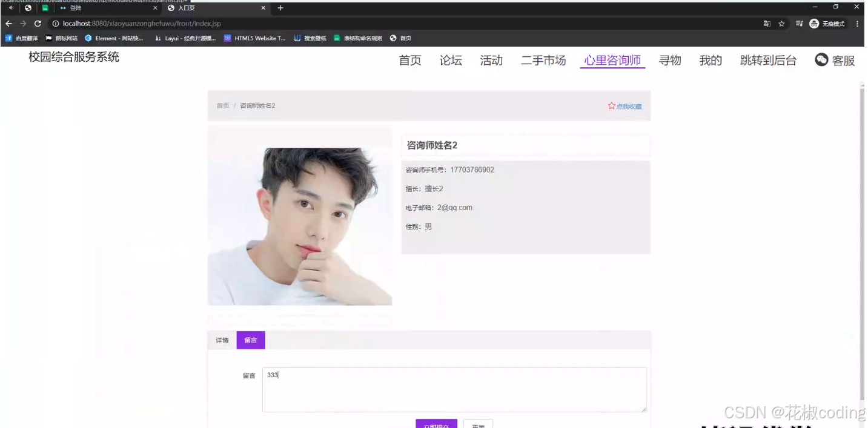Close the 入口页 browser tab
This screenshot has height=428, width=868.
263,8
